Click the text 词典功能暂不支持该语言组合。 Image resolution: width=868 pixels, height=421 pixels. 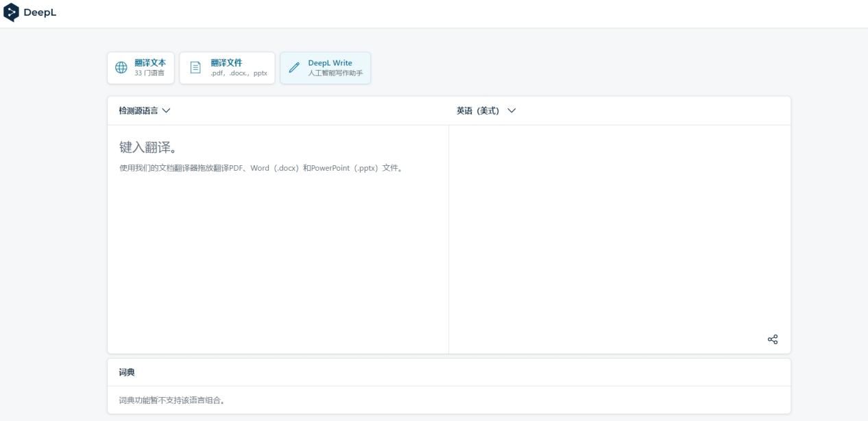tap(172, 400)
